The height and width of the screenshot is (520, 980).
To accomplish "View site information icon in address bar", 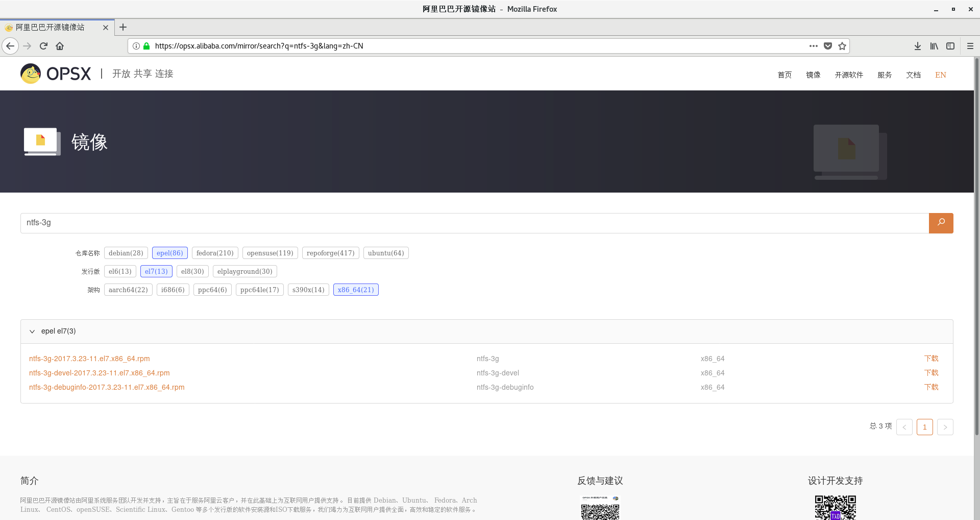I will [x=136, y=46].
